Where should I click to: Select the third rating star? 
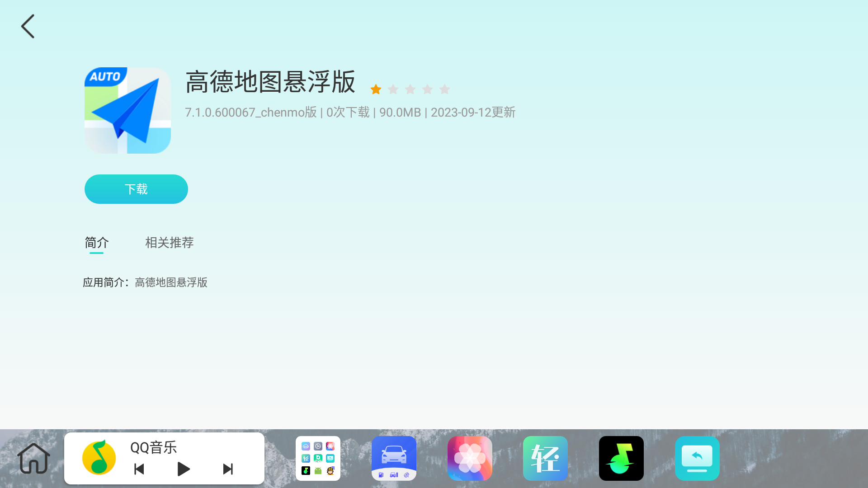pos(410,89)
